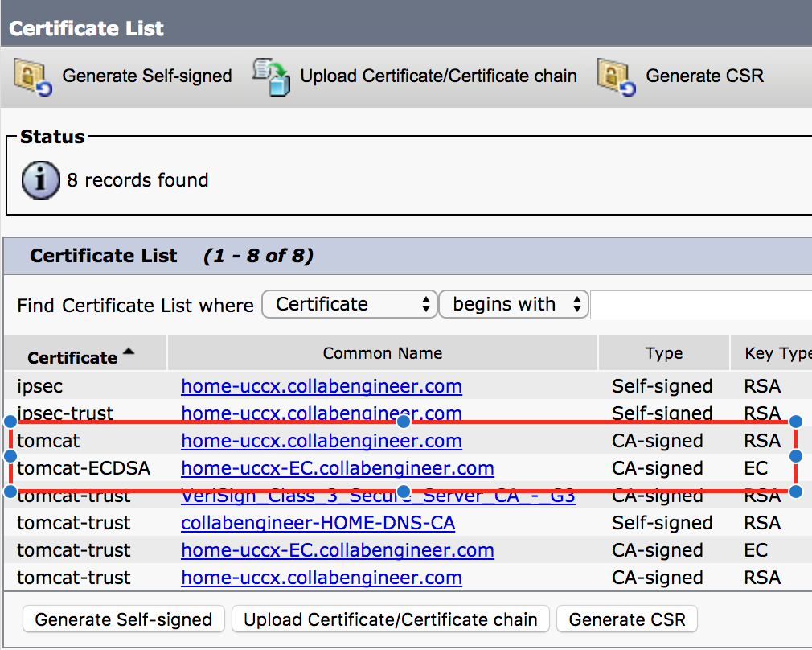
Task: Open tomcat certificate home-uccx.collabengineer.com link
Action: (x=322, y=441)
